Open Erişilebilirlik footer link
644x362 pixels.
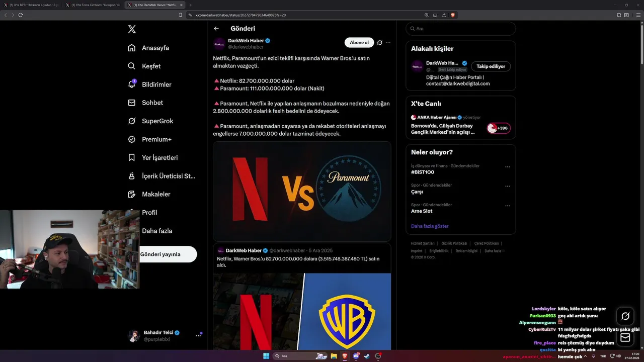pos(439,251)
